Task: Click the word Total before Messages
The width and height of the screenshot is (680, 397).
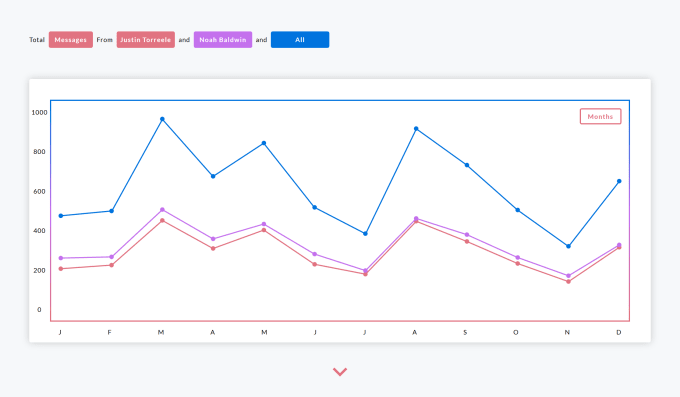Action: pos(37,39)
